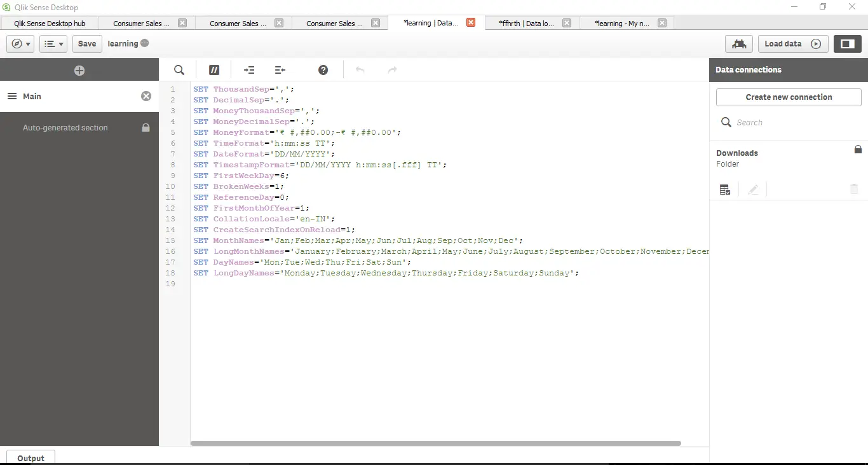Switch to Qlik Sense Desktop hub tab
This screenshot has width=868, height=465.
tap(50, 24)
